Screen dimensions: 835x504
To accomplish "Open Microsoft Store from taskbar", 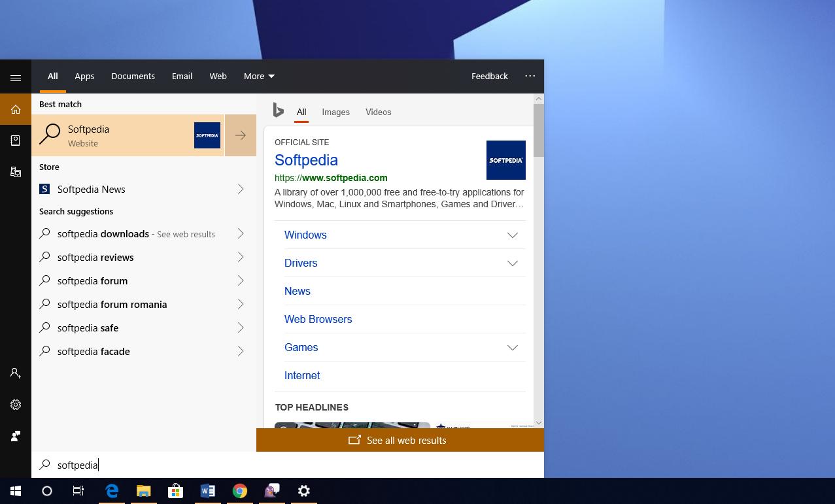I will [175, 491].
